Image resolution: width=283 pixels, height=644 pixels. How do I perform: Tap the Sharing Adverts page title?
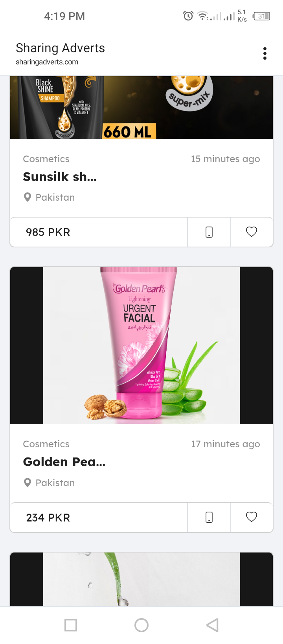[x=60, y=48]
